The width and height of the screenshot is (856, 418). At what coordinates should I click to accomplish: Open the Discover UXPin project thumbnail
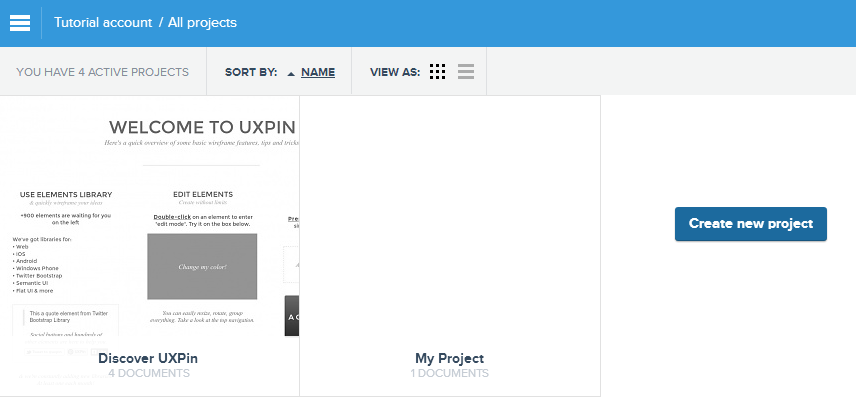coord(150,218)
